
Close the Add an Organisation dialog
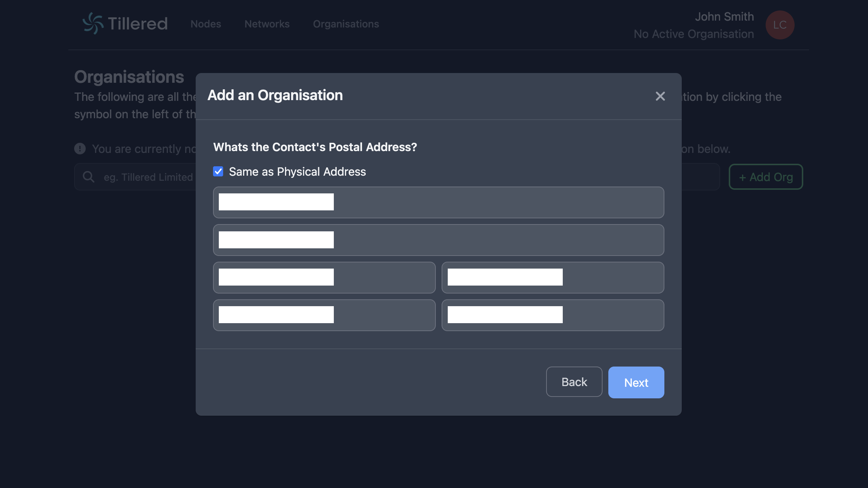pos(660,96)
